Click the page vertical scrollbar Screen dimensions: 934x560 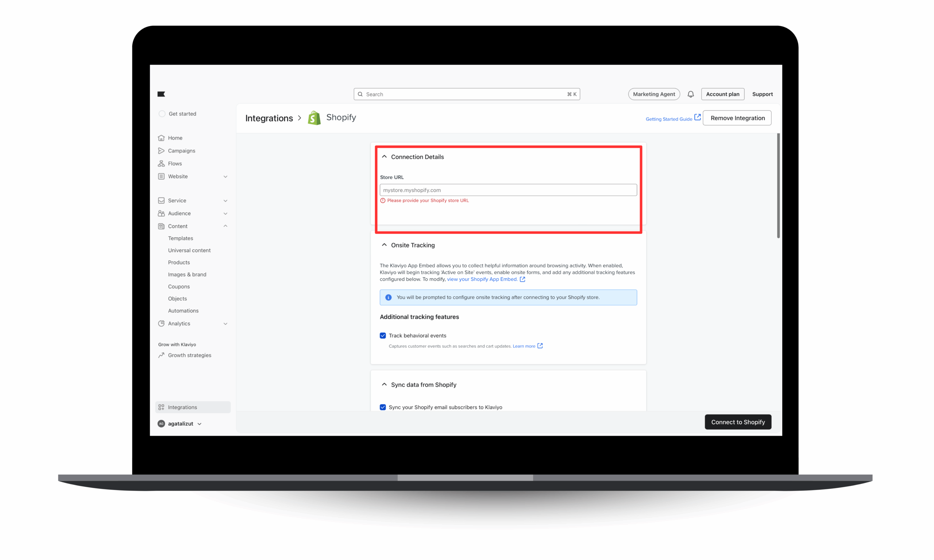click(778, 185)
